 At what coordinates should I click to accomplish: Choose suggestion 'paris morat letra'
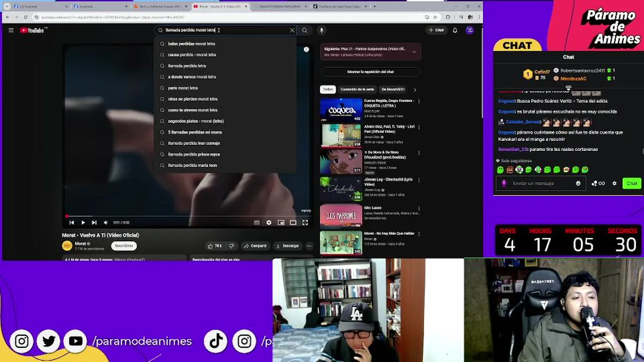tap(226, 88)
